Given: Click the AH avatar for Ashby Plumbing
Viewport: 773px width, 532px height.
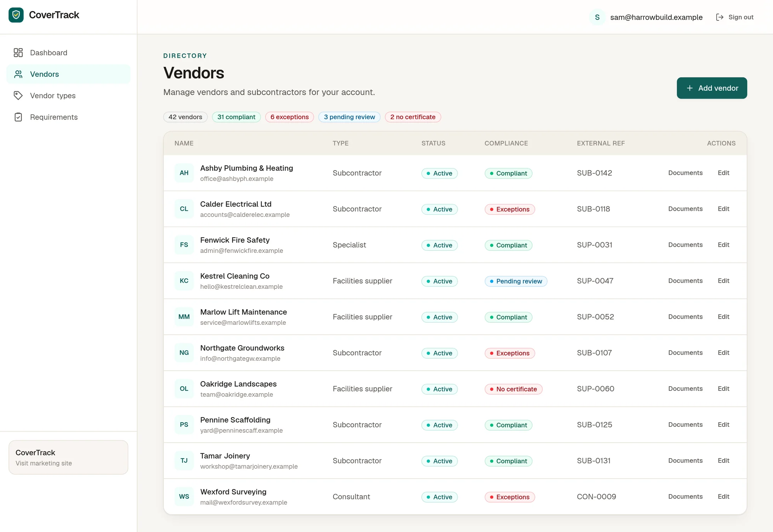Looking at the screenshot, I should [x=184, y=173].
